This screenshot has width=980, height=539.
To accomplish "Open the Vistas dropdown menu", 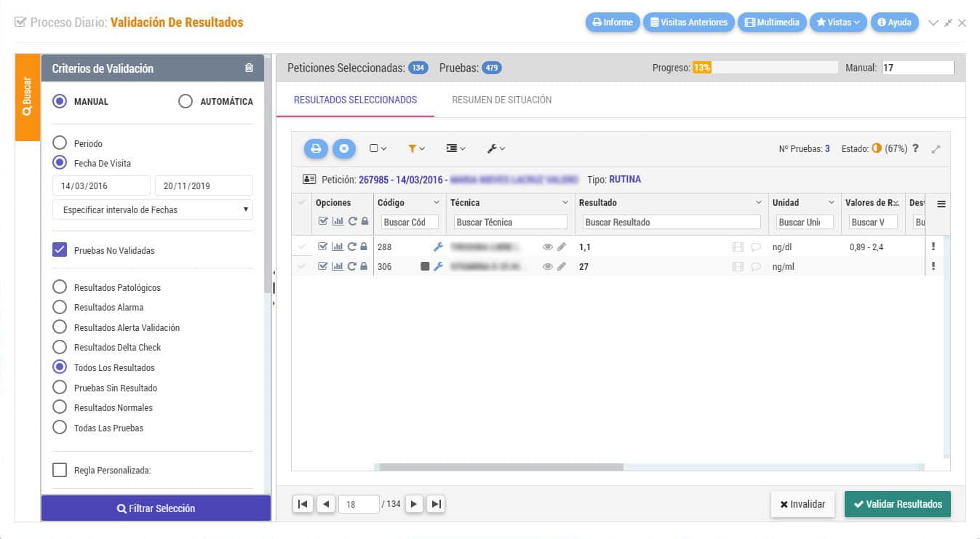I will coord(838,23).
